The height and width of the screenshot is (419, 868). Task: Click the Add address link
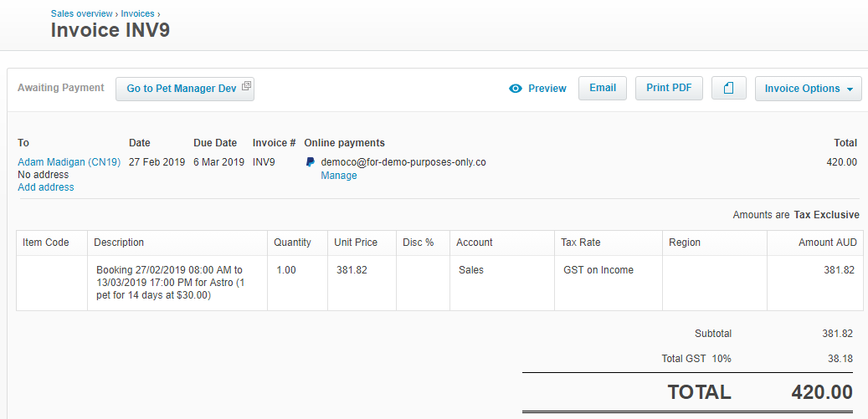(46, 187)
